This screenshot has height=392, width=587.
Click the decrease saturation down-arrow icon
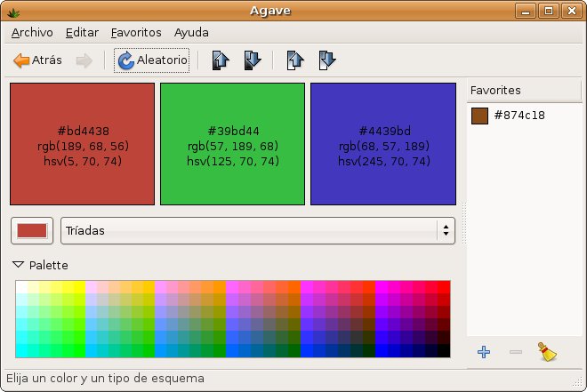326,60
